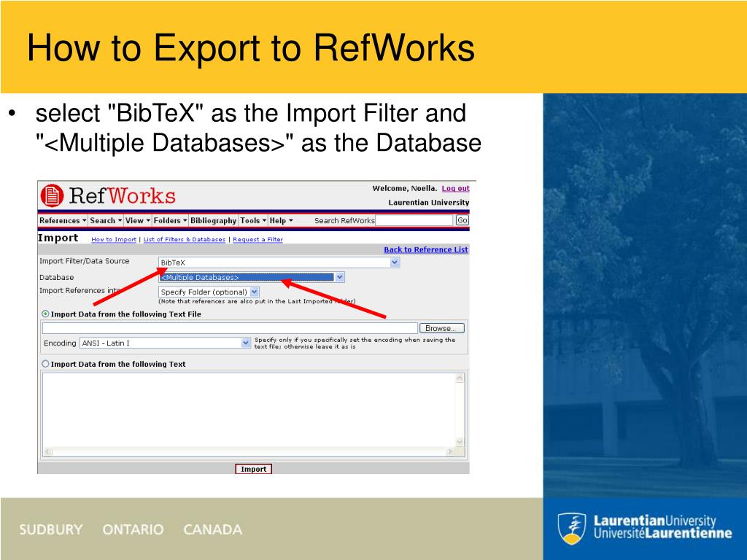747x560 pixels.
Task: Open the Help menu
Action: 281,220
